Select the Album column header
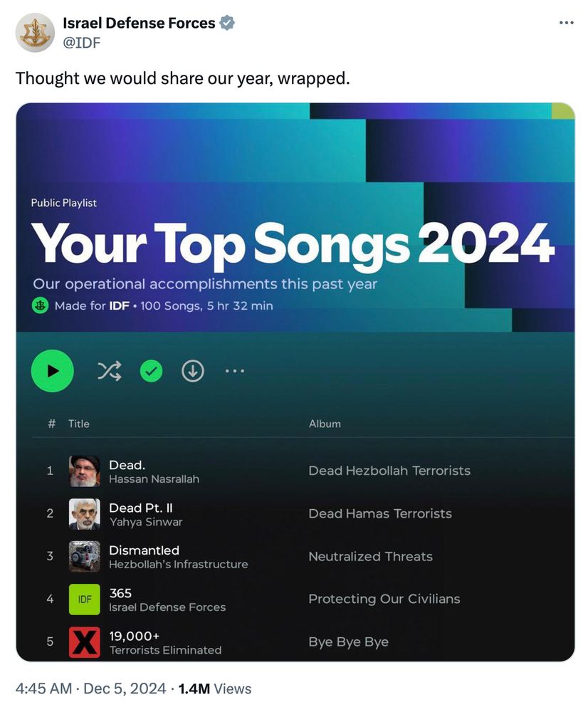This screenshot has height=712, width=588. (325, 424)
